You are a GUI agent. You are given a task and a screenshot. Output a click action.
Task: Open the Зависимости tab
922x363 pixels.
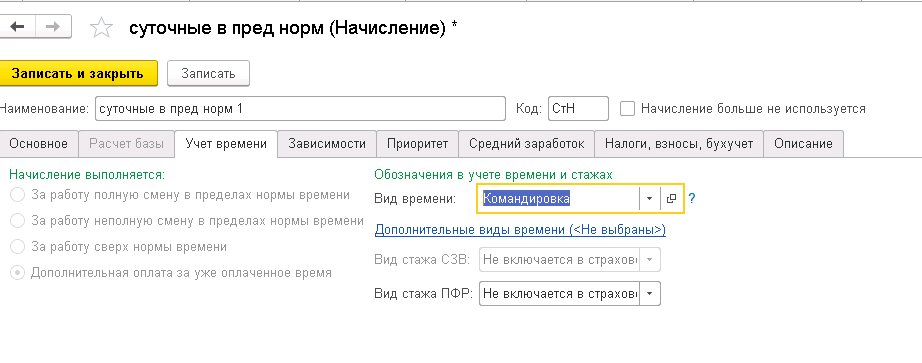[327, 144]
